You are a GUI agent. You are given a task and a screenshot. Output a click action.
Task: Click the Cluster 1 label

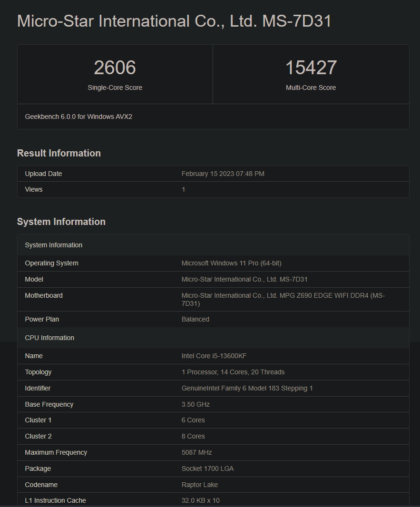38,420
